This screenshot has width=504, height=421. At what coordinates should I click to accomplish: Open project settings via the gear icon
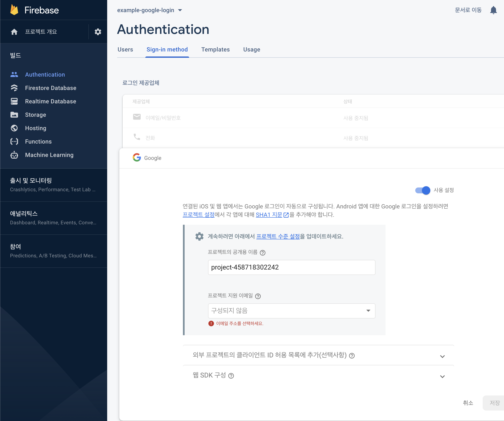click(x=98, y=31)
